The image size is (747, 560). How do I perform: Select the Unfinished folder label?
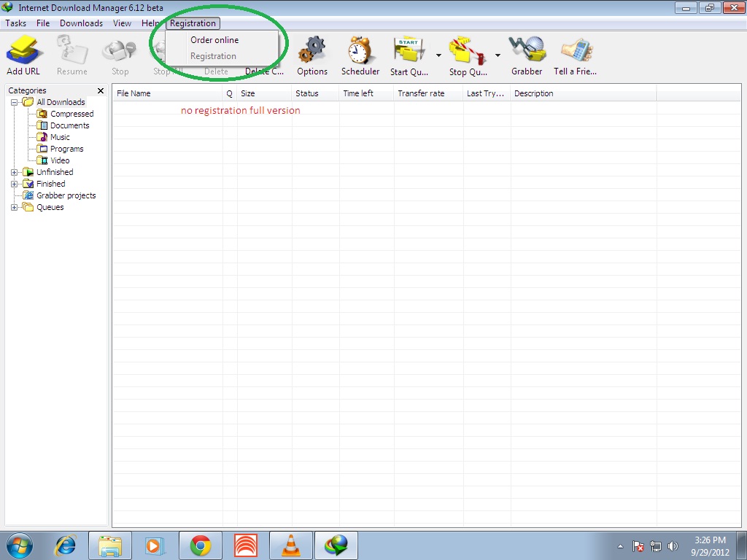pos(55,172)
